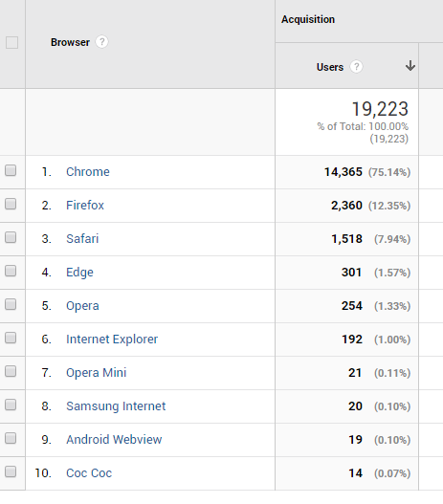443x504 pixels.
Task: Select the Samsung Internet row checkbox
Action: pyautogui.click(x=11, y=405)
